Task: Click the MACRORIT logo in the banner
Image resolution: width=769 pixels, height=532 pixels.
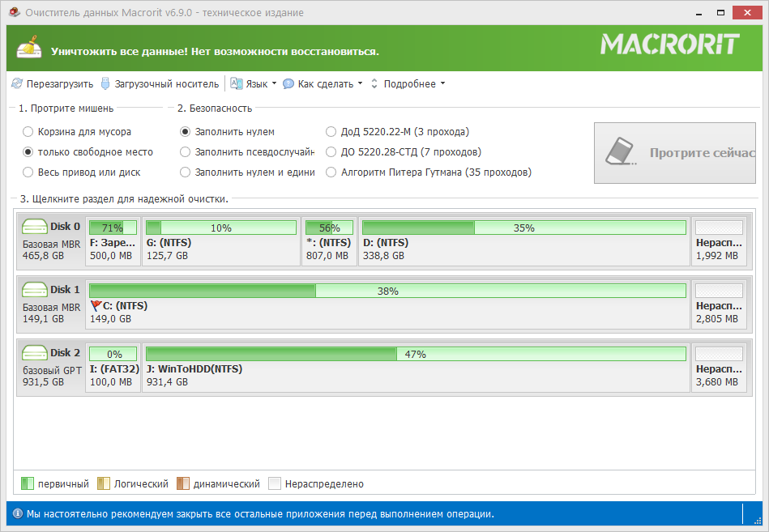Action: pos(670,44)
